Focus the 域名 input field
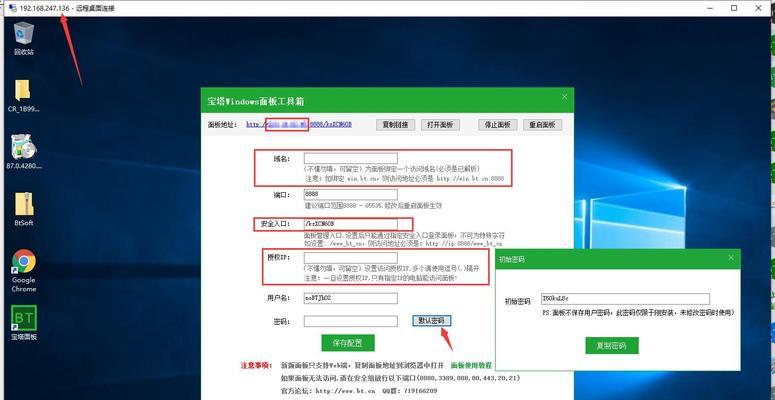The image size is (775, 400). pos(350,158)
